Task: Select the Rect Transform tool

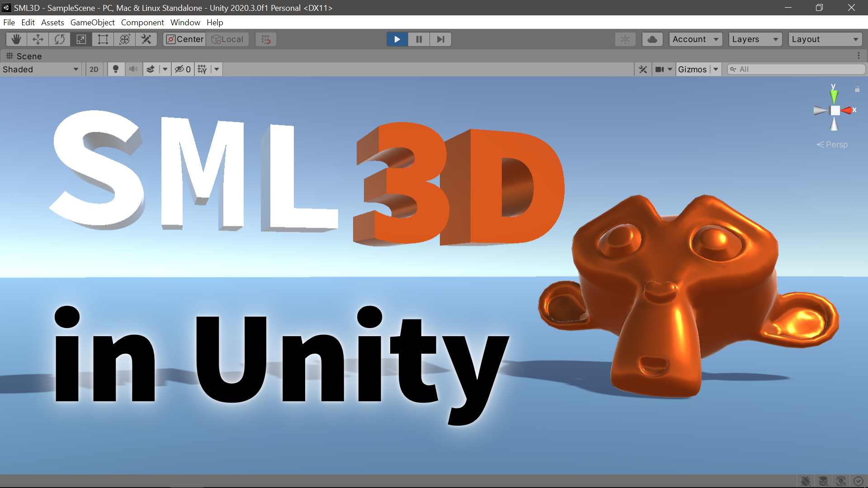Action: pyautogui.click(x=103, y=39)
